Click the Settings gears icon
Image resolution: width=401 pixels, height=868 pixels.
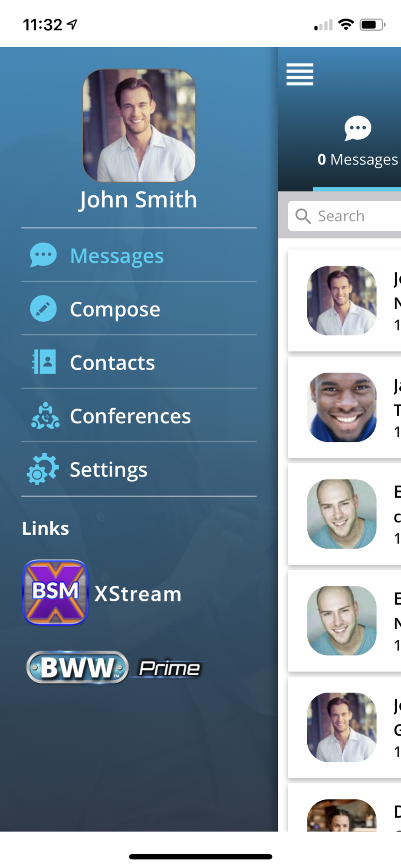(43, 469)
